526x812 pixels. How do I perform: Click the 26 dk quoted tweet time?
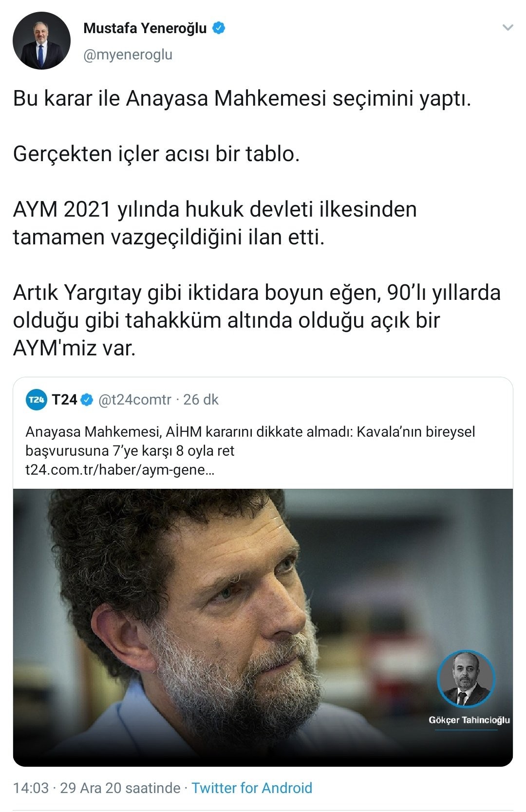click(201, 400)
